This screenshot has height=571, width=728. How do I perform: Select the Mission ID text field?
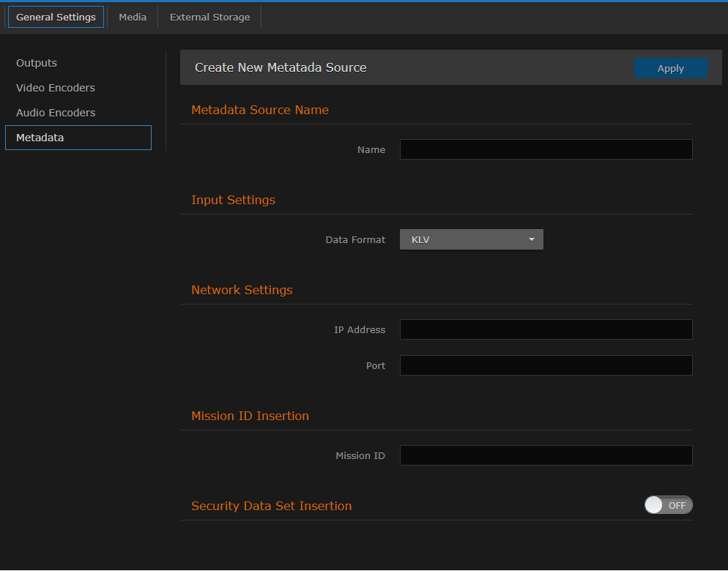[545, 455]
